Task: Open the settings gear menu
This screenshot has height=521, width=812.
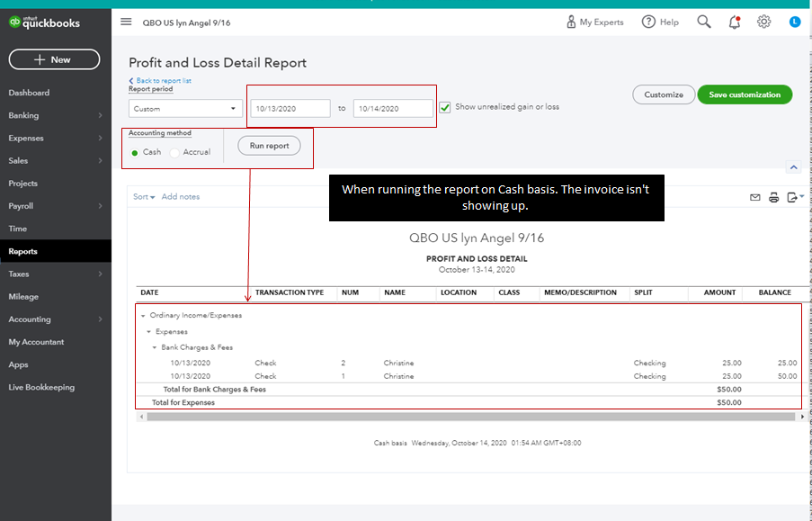Action: (763, 22)
